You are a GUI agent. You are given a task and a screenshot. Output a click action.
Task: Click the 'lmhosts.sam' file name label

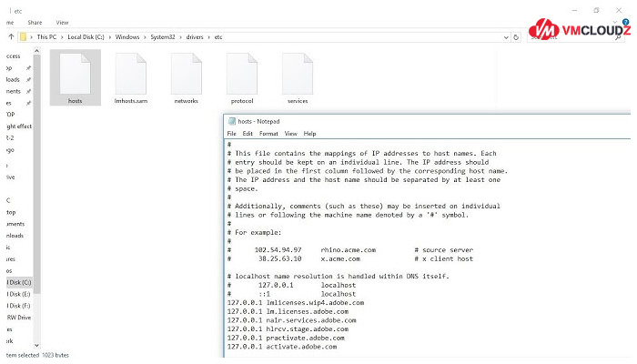pyautogui.click(x=131, y=101)
